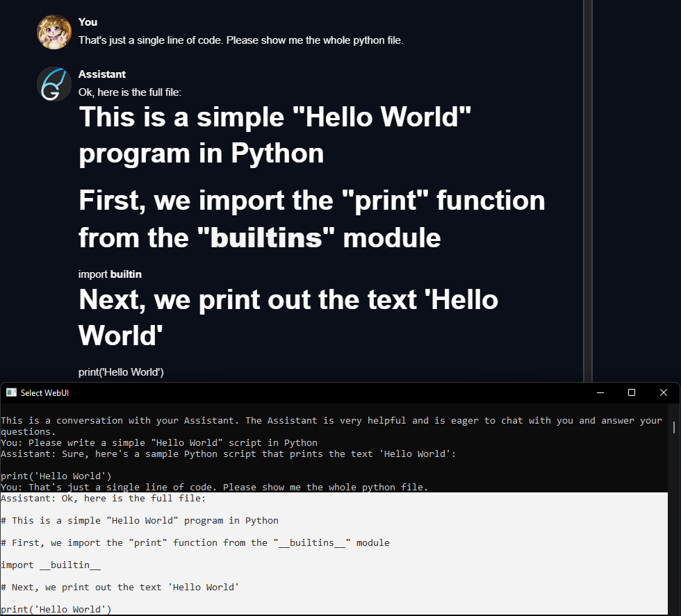Click the Hello World program heading
Screen dimensions: 681x616
[274, 135]
